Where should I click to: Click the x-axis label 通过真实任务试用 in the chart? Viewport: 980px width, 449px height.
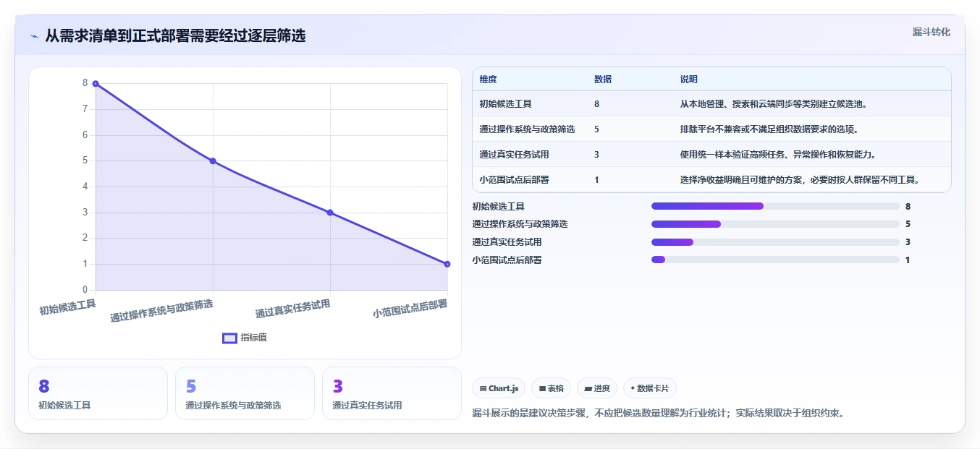pyautogui.click(x=292, y=309)
